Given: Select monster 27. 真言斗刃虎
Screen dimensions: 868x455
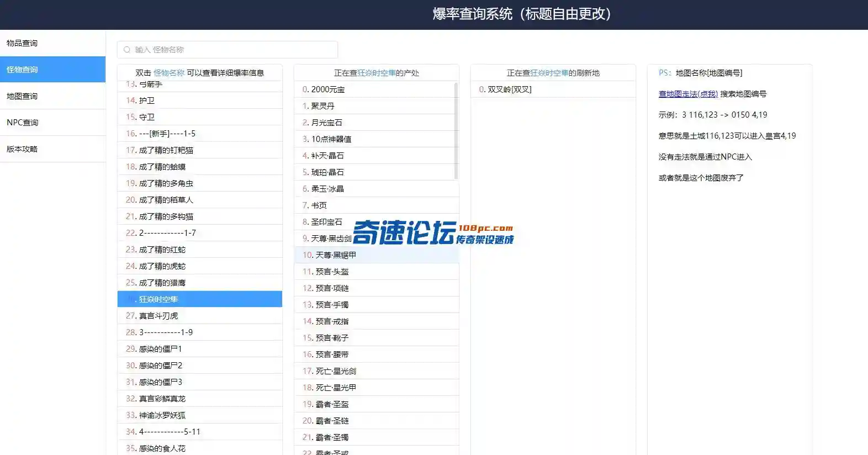Looking at the screenshot, I should pyautogui.click(x=200, y=316).
